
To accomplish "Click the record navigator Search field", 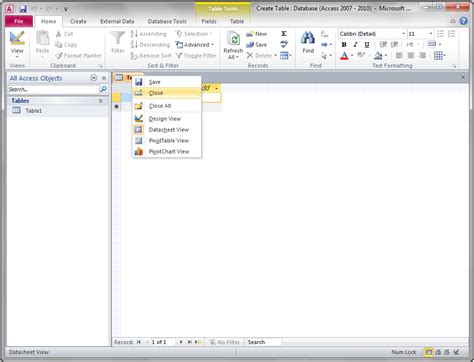I will point(263,342).
